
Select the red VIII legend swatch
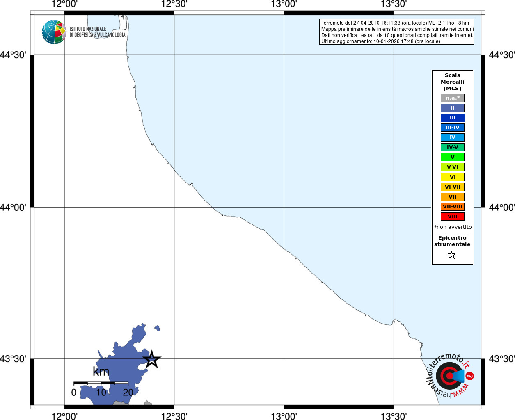coord(452,217)
